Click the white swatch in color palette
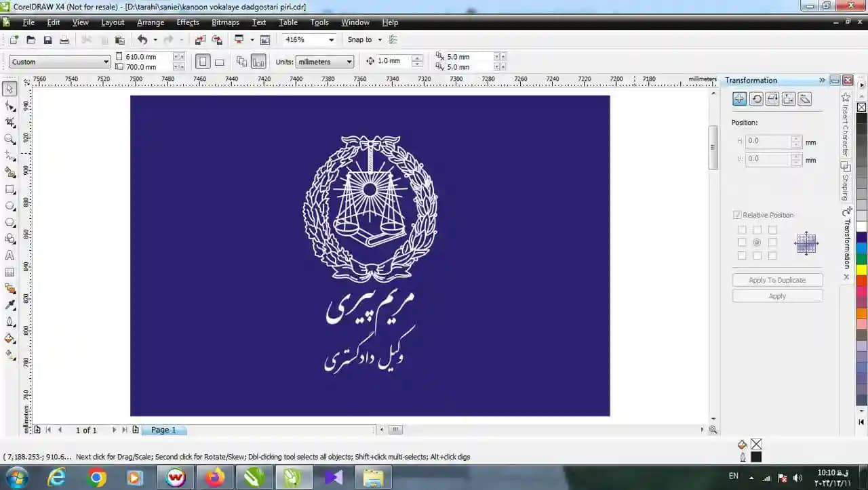 [861, 226]
